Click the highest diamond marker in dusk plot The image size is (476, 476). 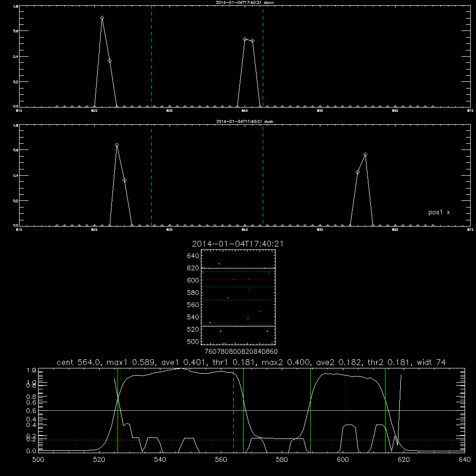click(x=117, y=145)
